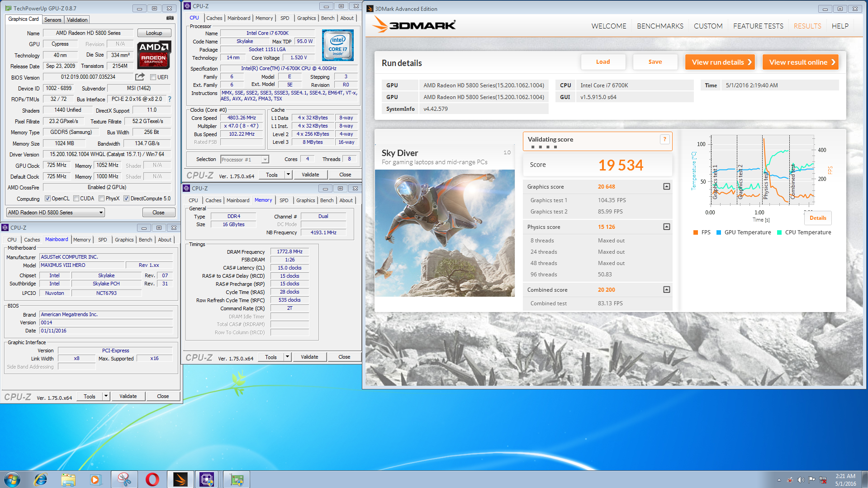The image size is (868, 488).
Task: Switch to the Snipping Tool taskbar icon
Action: (x=124, y=479)
